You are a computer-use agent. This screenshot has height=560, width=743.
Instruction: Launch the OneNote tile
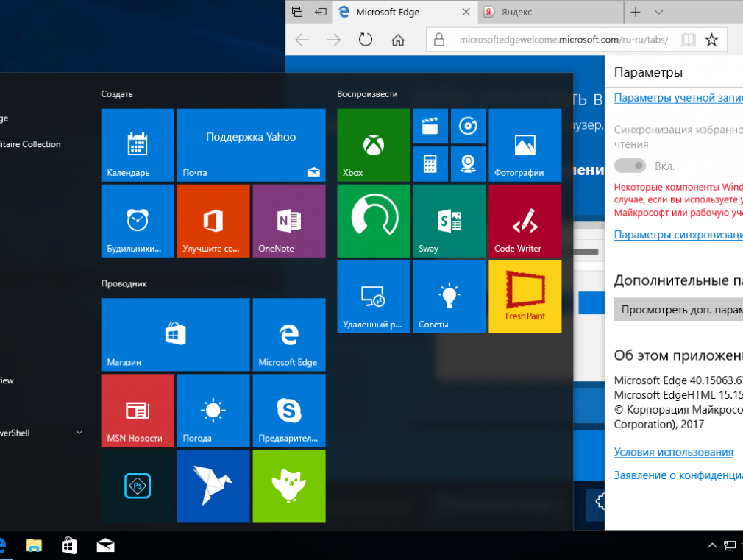click(289, 221)
